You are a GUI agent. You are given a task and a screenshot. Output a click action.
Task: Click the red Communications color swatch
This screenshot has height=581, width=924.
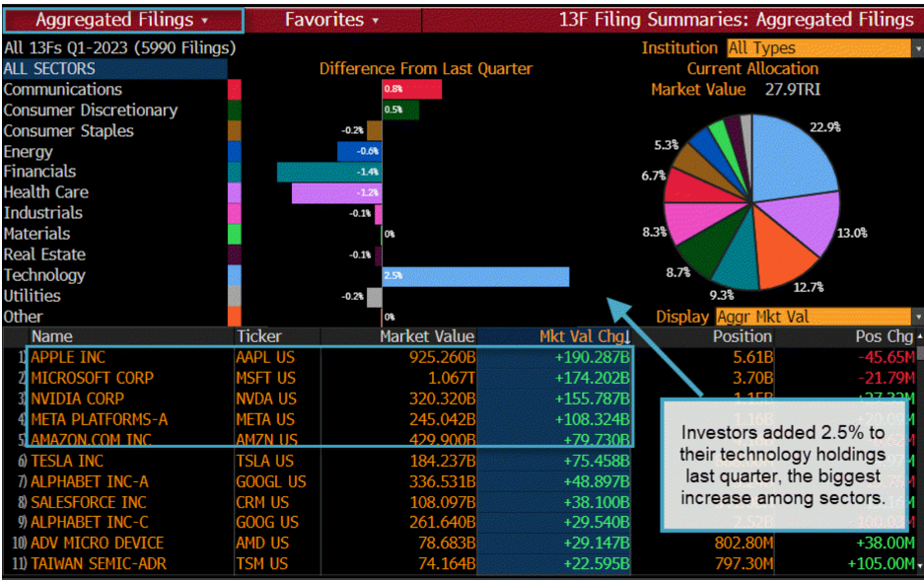(235, 90)
